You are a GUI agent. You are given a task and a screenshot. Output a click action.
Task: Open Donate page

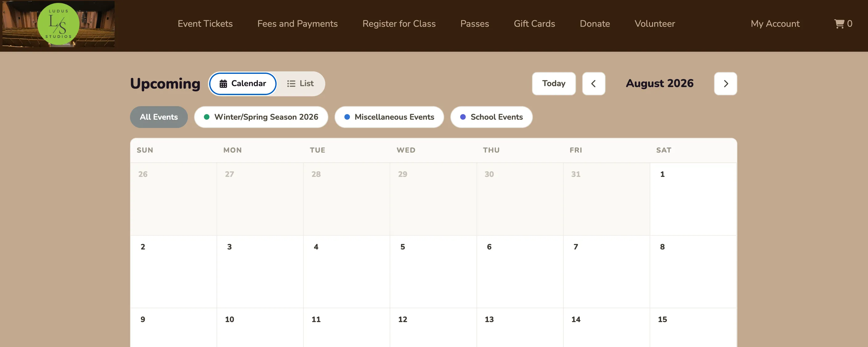[595, 24]
